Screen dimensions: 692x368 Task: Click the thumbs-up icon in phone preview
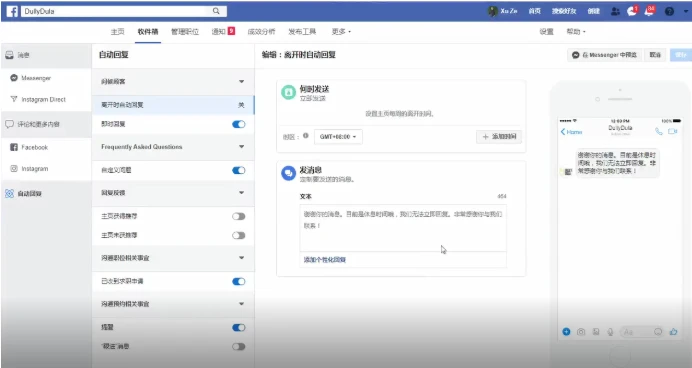click(x=673, y=332)
